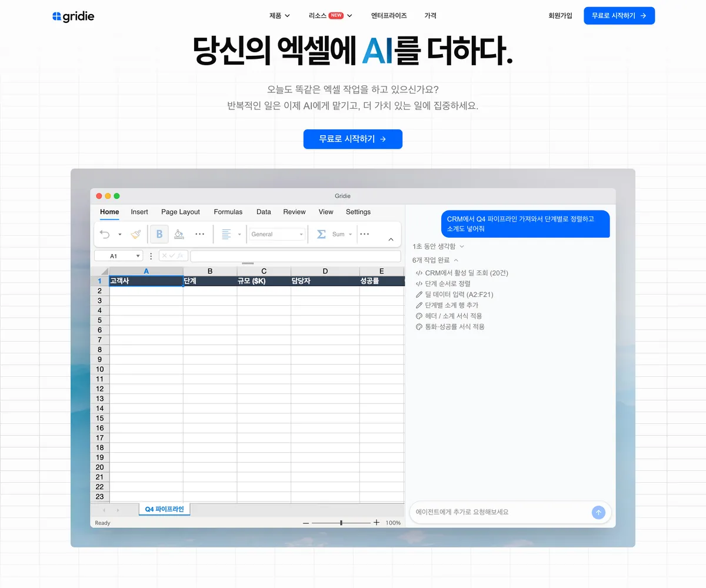
Task: Expand the 1초 동안 생각함 section
Action: 438,246
